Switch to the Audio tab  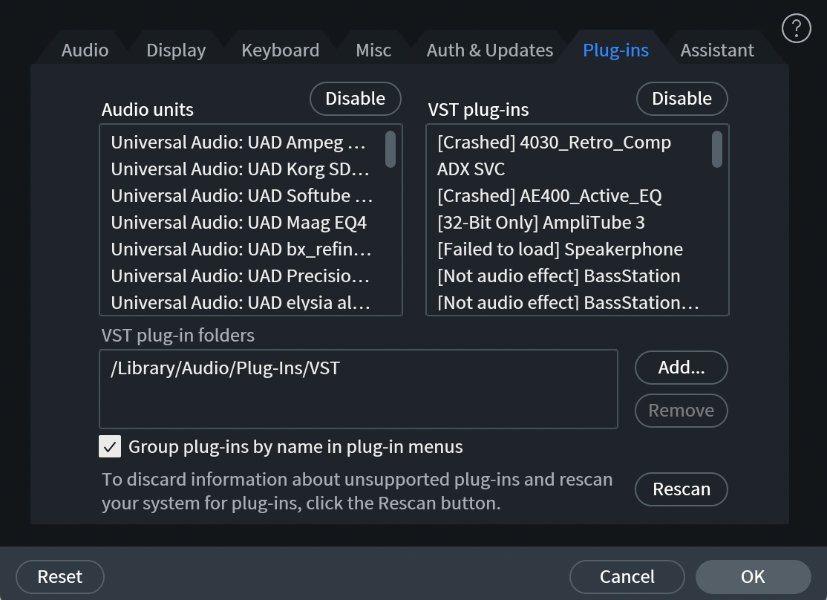click(85, 50)
